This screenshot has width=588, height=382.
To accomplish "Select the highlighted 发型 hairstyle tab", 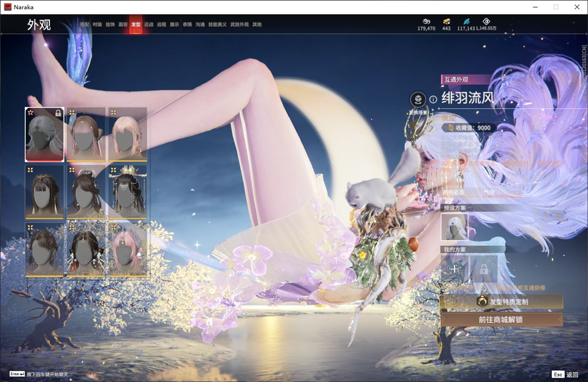I will pyautogui.click(x=136, y=24).
